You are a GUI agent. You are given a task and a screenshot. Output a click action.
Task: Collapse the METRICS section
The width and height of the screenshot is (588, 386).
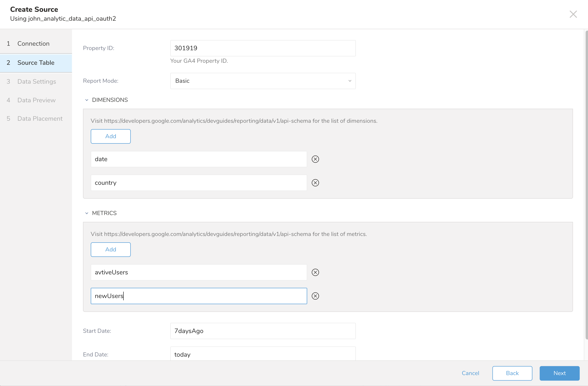click(87, 213)
